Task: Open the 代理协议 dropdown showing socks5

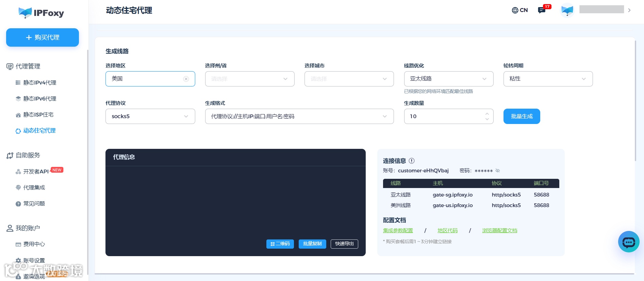Action: [x=150, y=116]
